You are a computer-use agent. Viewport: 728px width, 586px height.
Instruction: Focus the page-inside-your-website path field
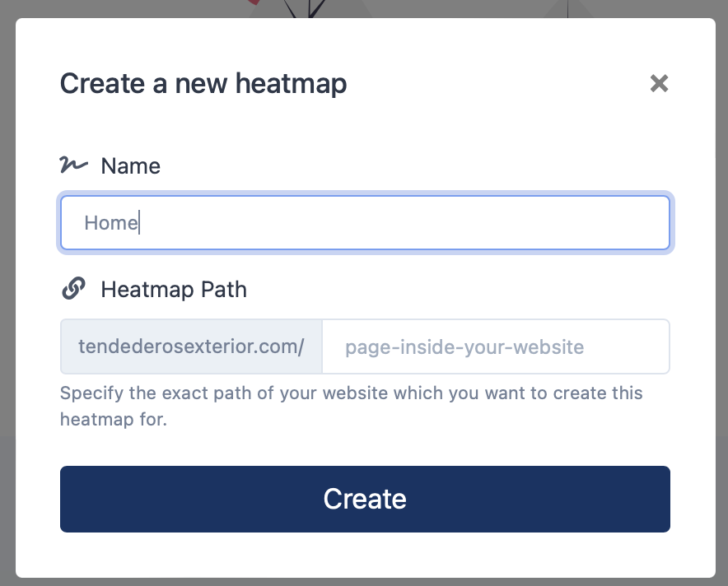click(496, 346)
